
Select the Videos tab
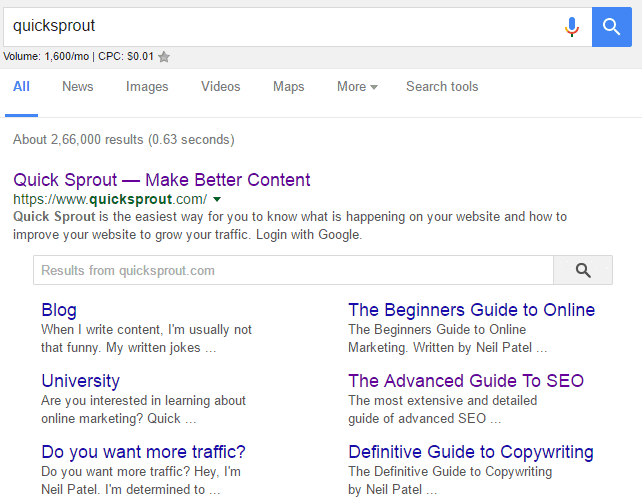[x=221, y=86]
